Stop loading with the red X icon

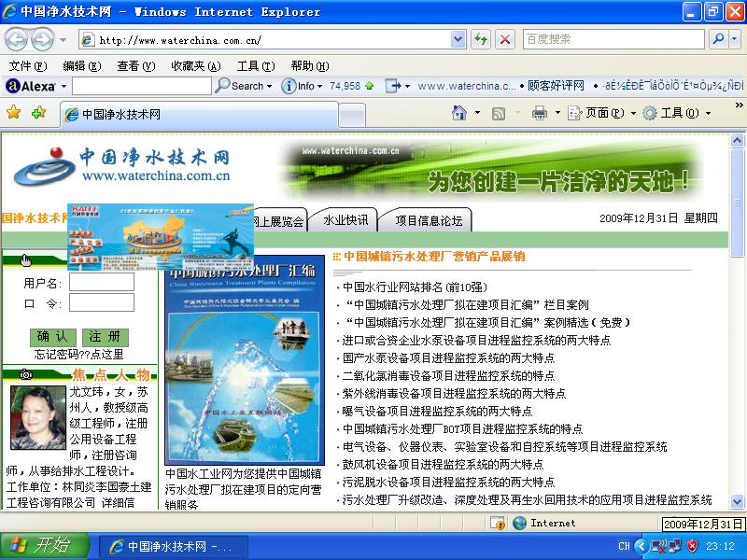pyautogui.click(x=505, y=39)
